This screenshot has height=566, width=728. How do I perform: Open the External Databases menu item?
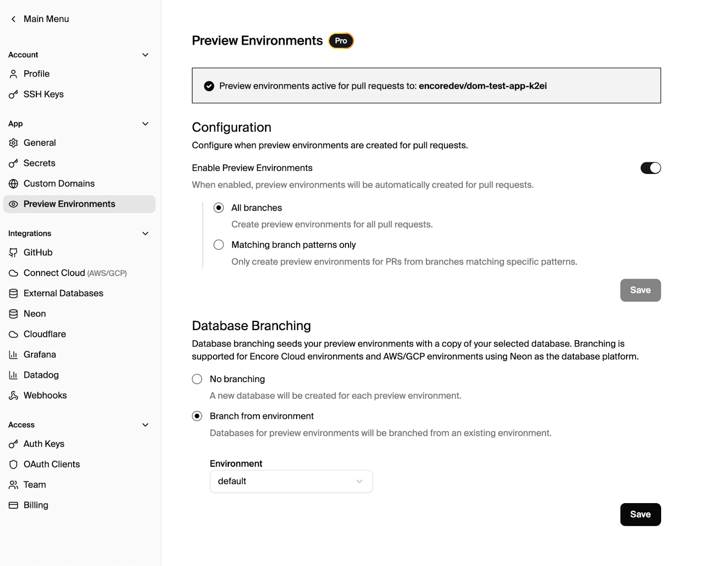pos(63,293)
